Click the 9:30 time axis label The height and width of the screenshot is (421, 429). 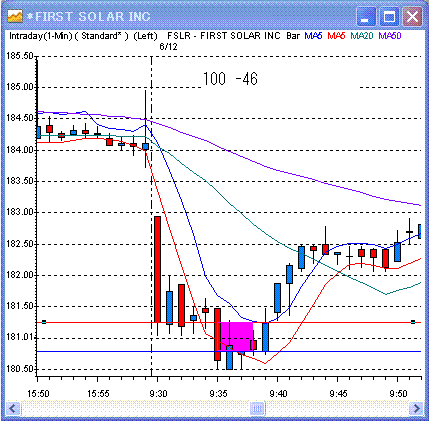tap(158, 394)
